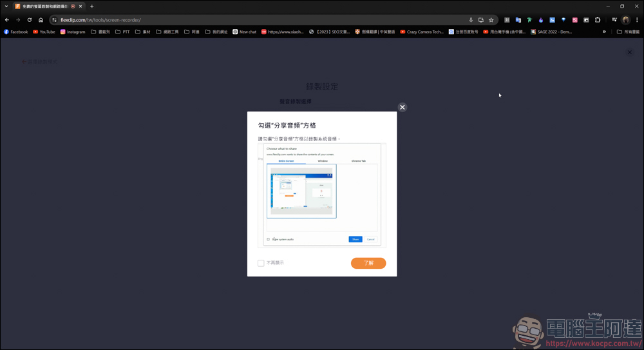Screen dimensions: 644x350
Task: Click the pink square extension icon
Action: pos(575,20)
